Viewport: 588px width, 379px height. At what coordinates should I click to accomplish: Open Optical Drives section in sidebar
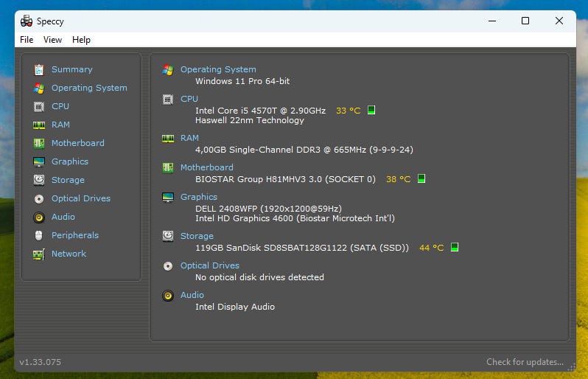click(x=81, y=198)
